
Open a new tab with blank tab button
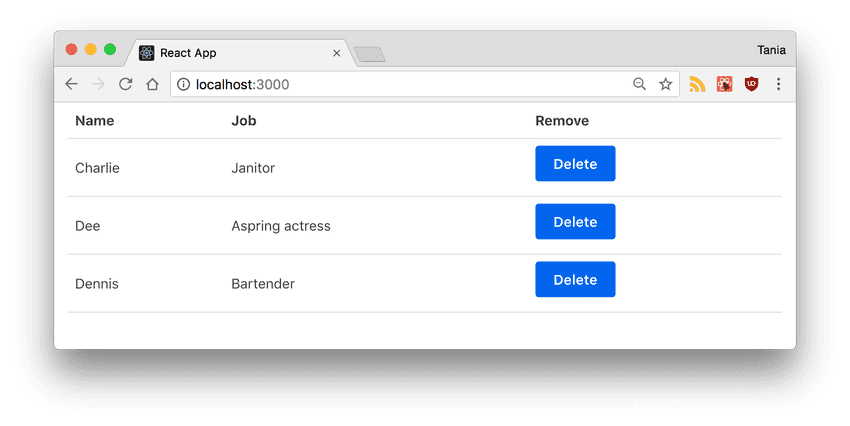coord(370,54)
